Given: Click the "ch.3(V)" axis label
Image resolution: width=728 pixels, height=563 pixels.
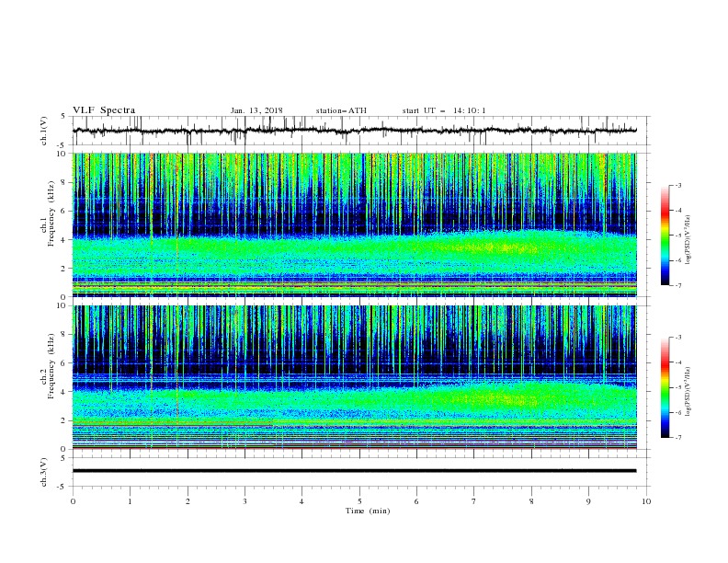Looking at the screenshot, I should pos(44,472).
